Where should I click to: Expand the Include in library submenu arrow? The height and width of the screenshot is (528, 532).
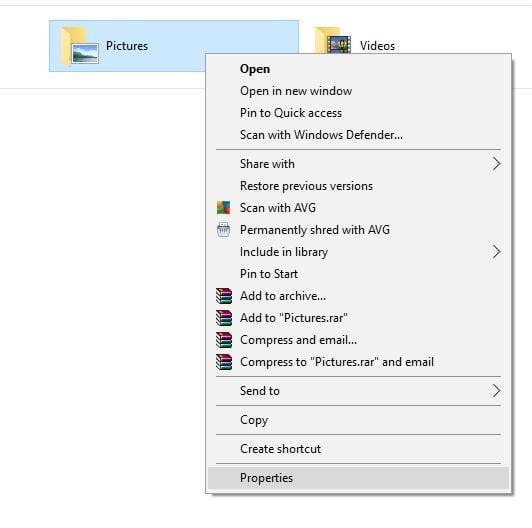point(496,252)
